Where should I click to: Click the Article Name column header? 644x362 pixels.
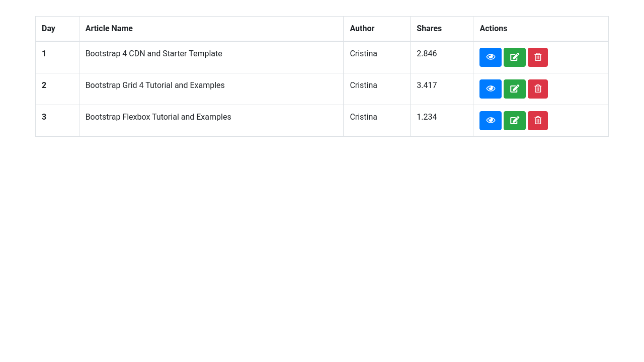pos(109,29)
